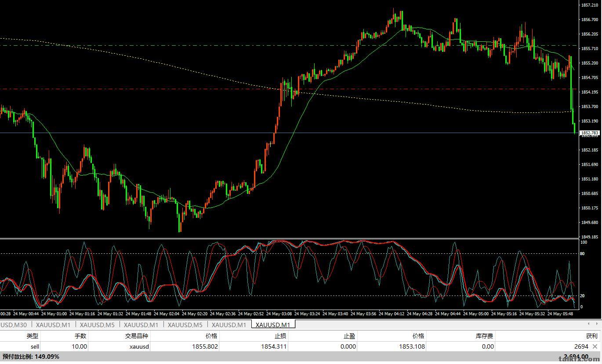The width and height of the screenshot is (602, 364).
Task: Select the sell order type cell
Action: (x=35, y=346)
